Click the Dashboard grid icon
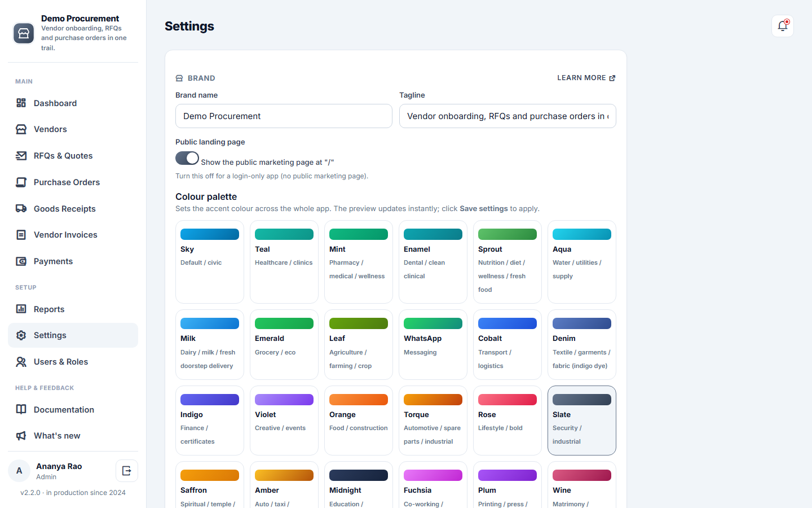This screenshot has height=508, width=812. tap(21, 103)
